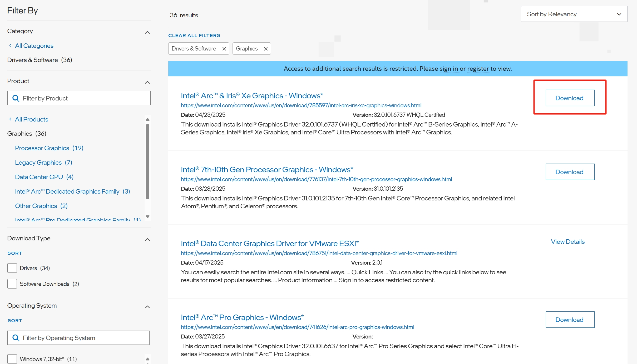Check the Drivers (34) checkbox
The height and width of the screenshot is (364, 637).
pyautogui.click(x=12, y=268)
